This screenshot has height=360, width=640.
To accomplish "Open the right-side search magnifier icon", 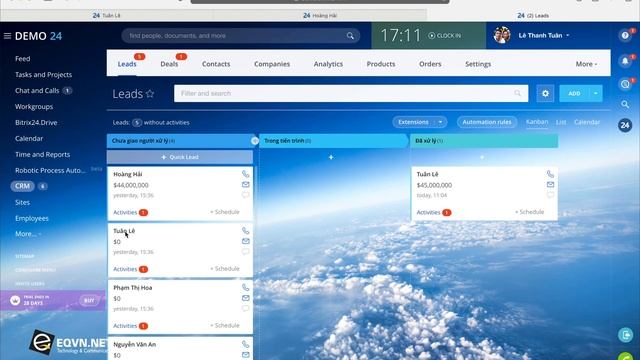I will click(625, 104).
